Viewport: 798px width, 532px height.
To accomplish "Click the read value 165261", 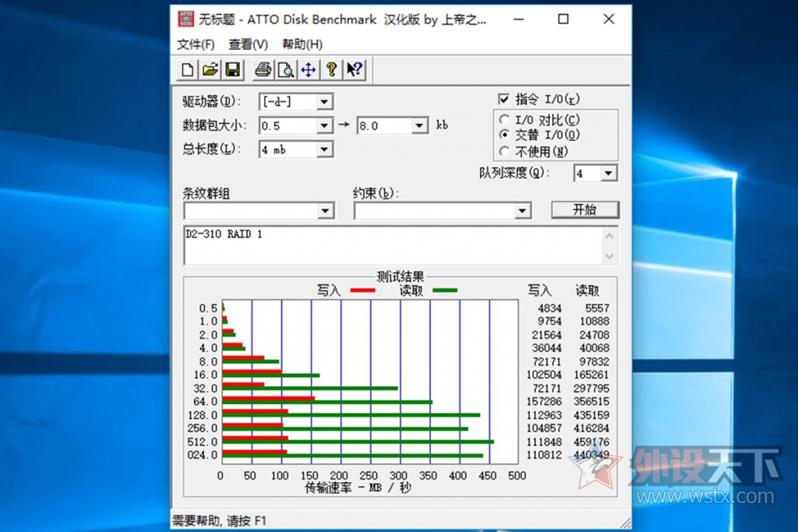I will tap(591, 375).
